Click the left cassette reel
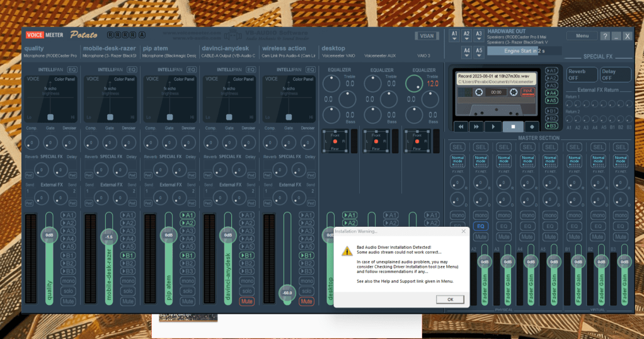 [x=479, y=92]
